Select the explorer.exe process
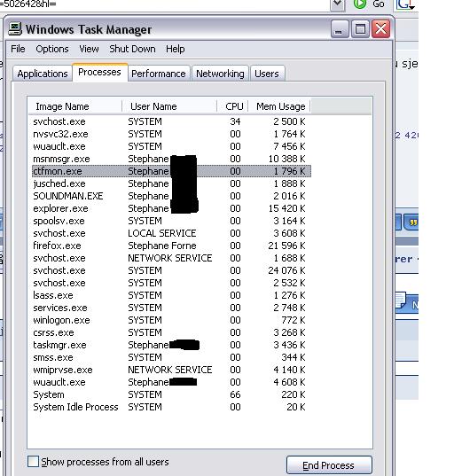 point(171,208)
